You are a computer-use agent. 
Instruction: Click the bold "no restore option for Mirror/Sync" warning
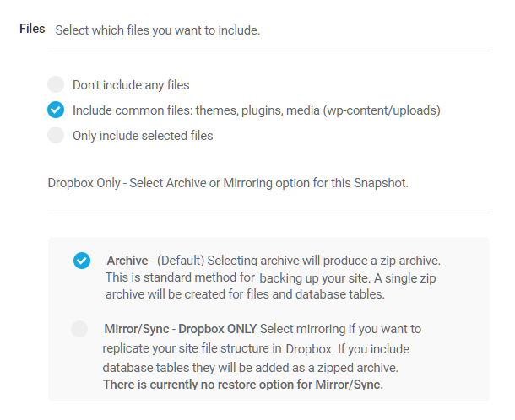pos(243,385)
